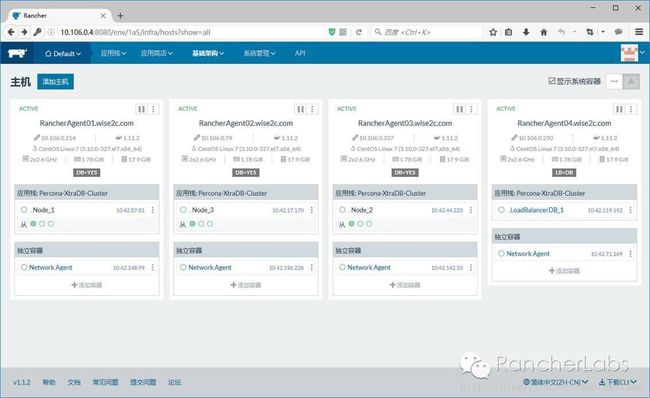The image size is (650, 398).
Task: Click the 添加主机 add host button
Action: [56, 82]
